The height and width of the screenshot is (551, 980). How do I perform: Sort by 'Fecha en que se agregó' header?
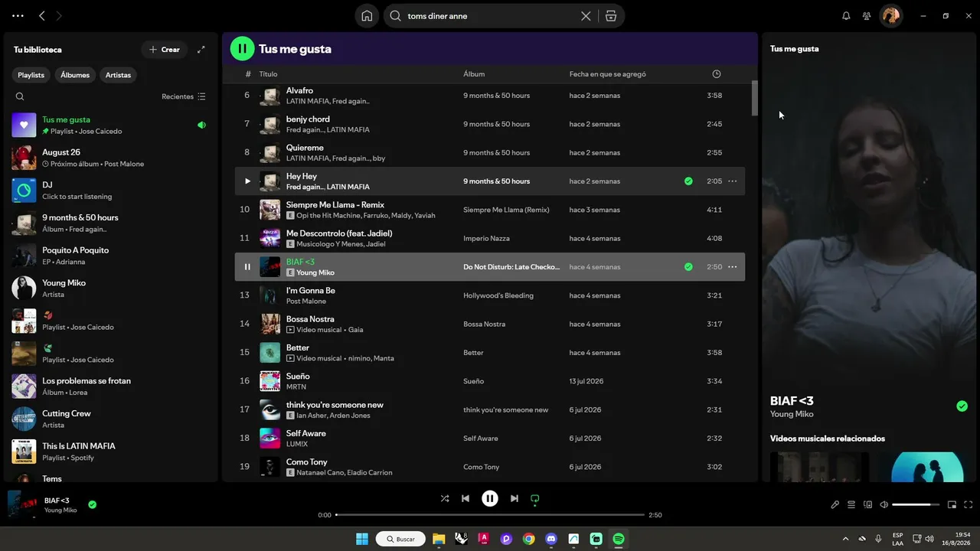coord(608,74)
